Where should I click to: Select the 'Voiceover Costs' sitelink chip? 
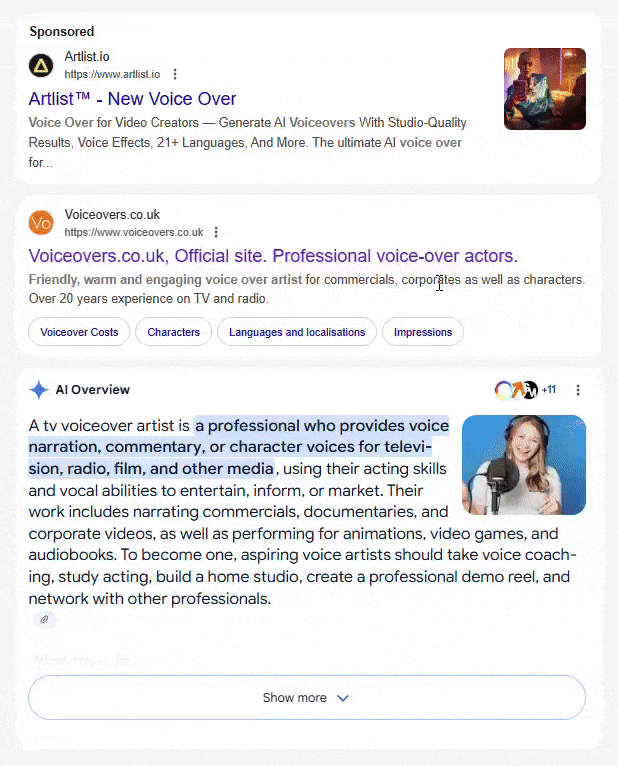click(79, 332)
